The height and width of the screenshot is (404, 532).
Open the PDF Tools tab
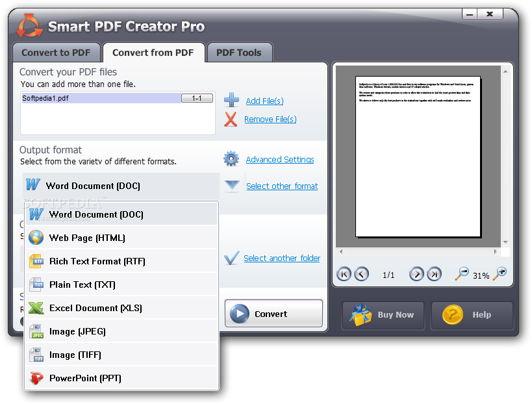[239, 53]
